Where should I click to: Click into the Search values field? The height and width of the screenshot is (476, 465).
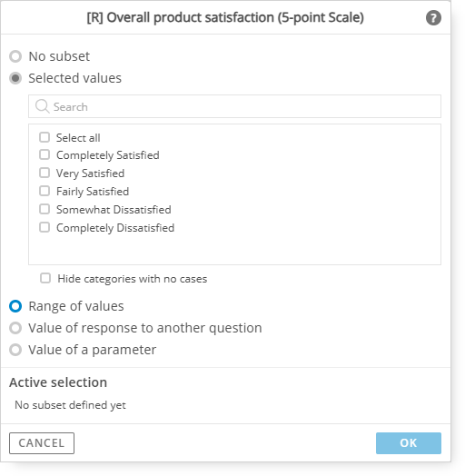tap(234, 106)
